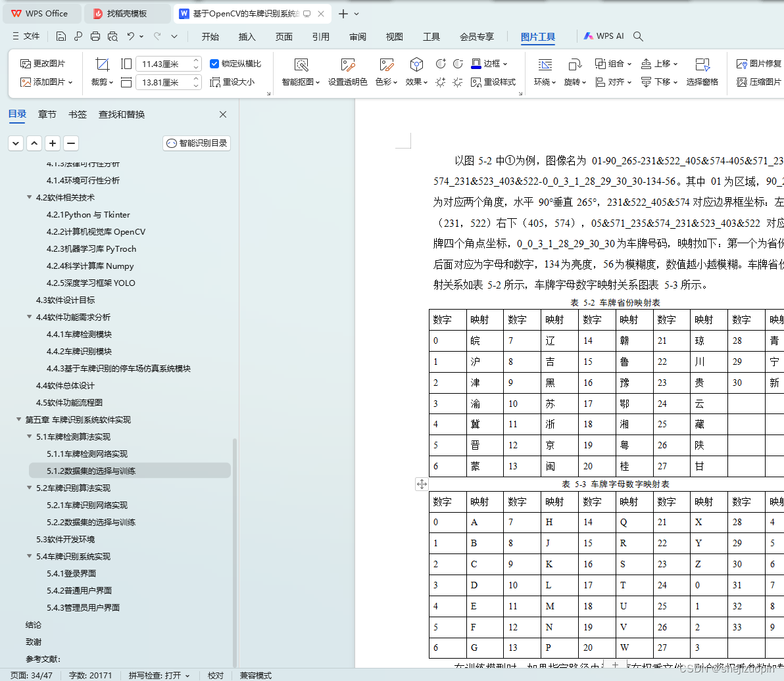
Task: Select the Crop (裁剪) tool icon
Action: (x=103, y=64)
